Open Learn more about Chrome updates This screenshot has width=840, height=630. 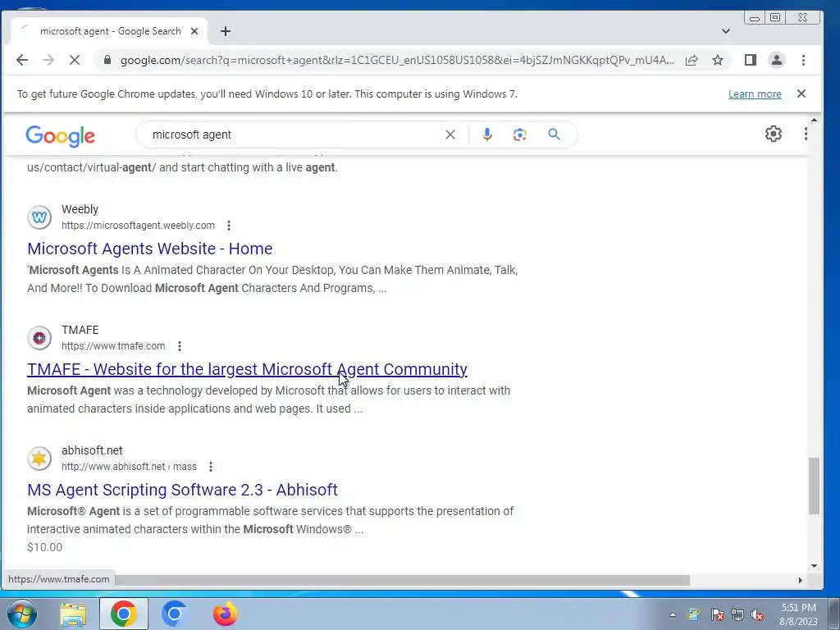point(755,94)
